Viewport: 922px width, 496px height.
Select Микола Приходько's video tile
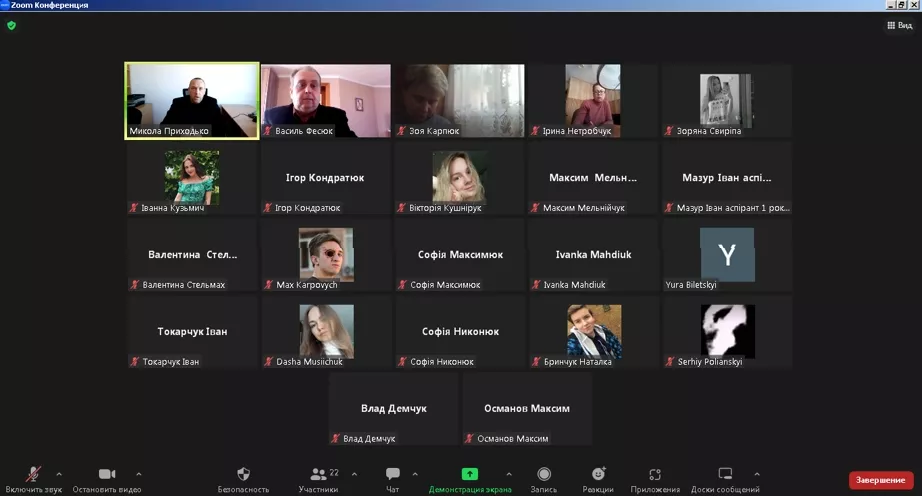(x=192, y=101)
